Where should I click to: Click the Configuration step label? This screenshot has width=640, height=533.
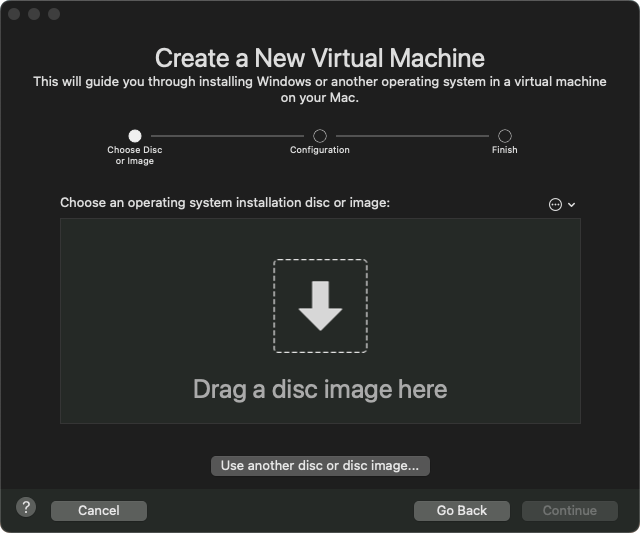[320, 150]
